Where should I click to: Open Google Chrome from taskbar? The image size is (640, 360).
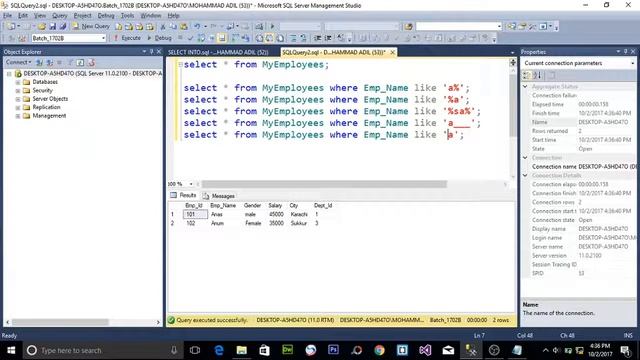pyautogui.click(x=379, y=350)
